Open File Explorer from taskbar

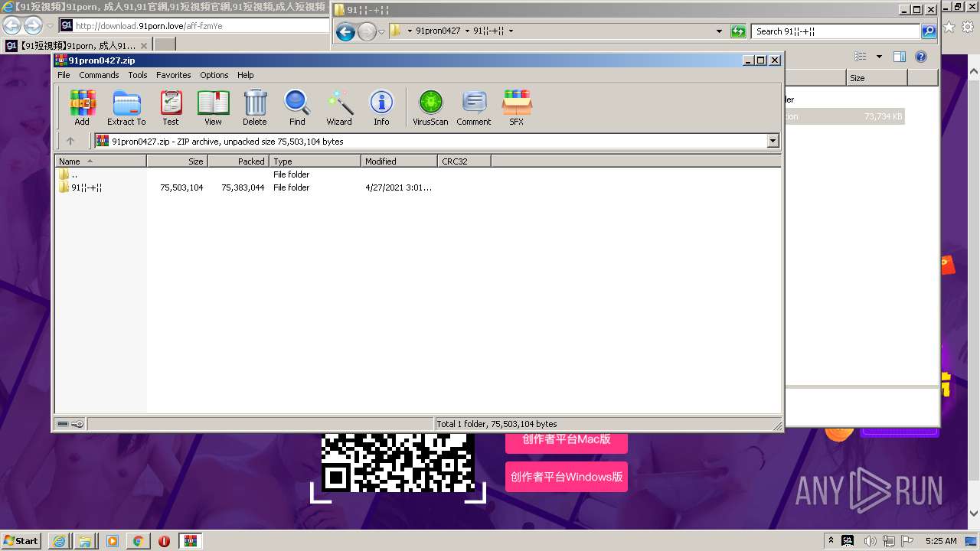[x=85, y=540]
